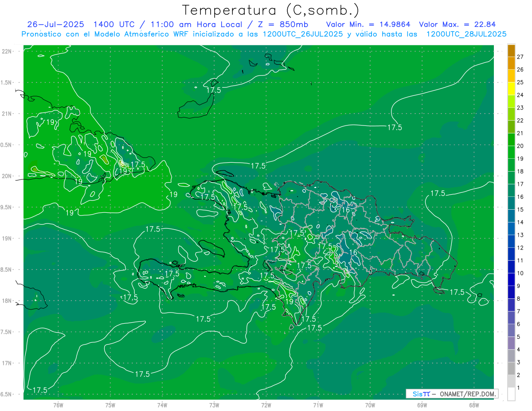Click legend value "23"

click(520, 108)
